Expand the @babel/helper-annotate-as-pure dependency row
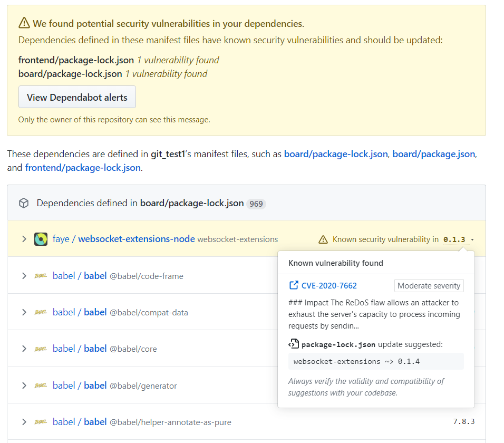 (x=24, y=422)
